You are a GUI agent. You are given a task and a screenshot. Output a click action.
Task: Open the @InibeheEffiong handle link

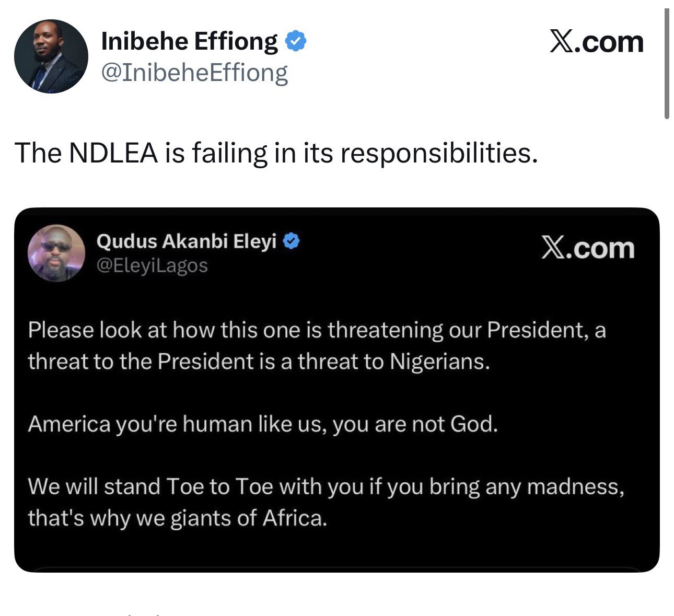click(194, 73)
